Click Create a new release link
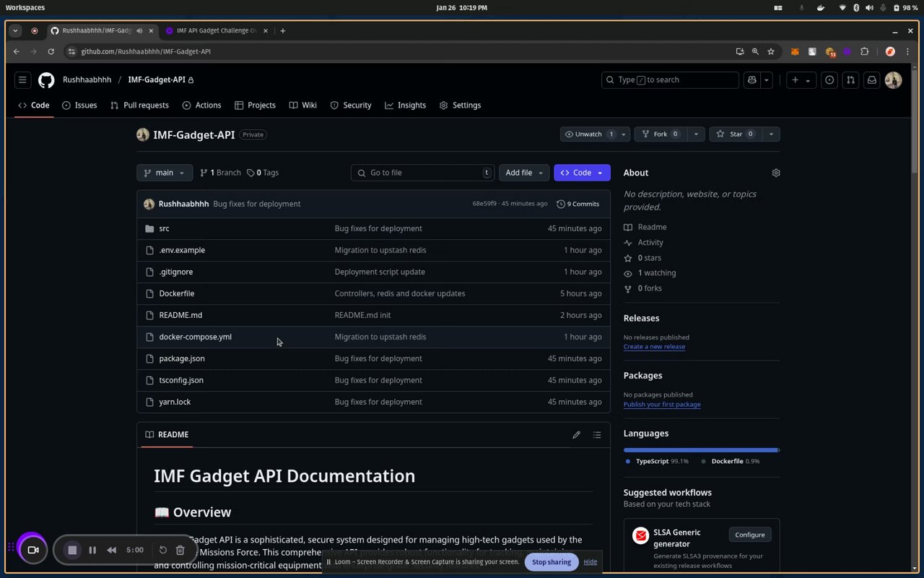The height and width of the screenshot is (578, 924). [x=654, y=347]
